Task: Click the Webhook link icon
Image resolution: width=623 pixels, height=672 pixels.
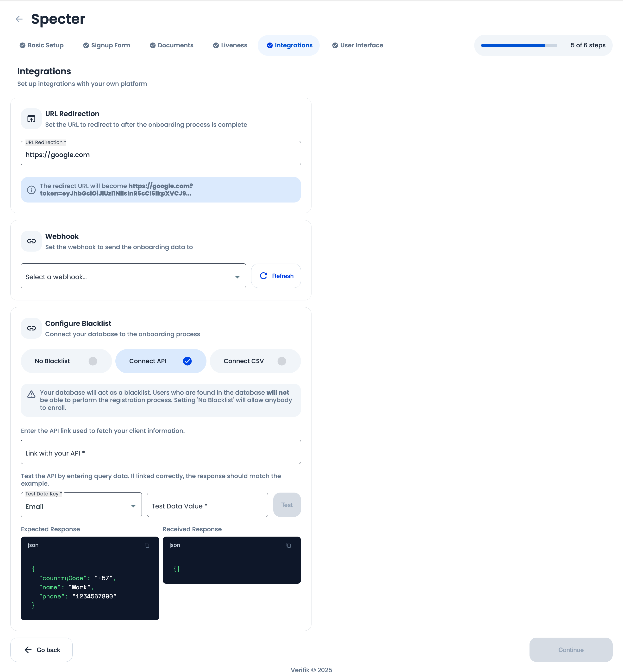Action: tap(31, 241)
